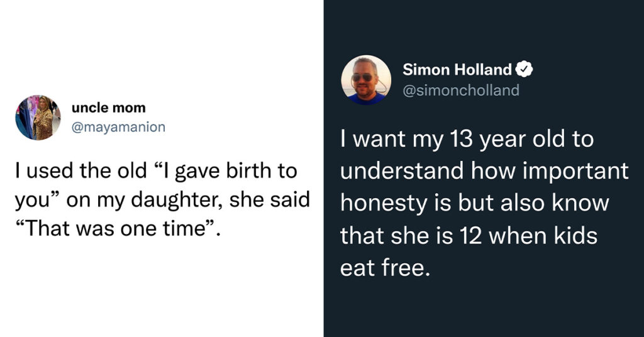Open uncle mom's round avatar photo
644x337 pixels.
coord(38,118)
